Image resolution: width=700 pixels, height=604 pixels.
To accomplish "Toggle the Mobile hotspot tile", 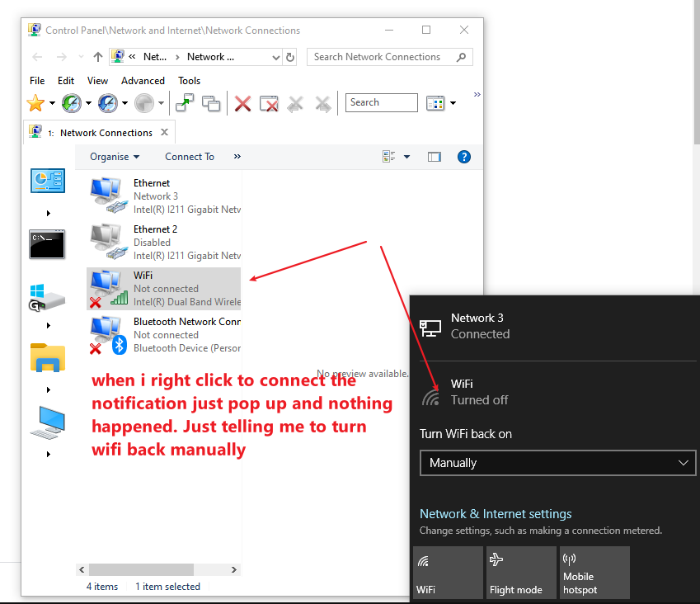I will [594, 573].
